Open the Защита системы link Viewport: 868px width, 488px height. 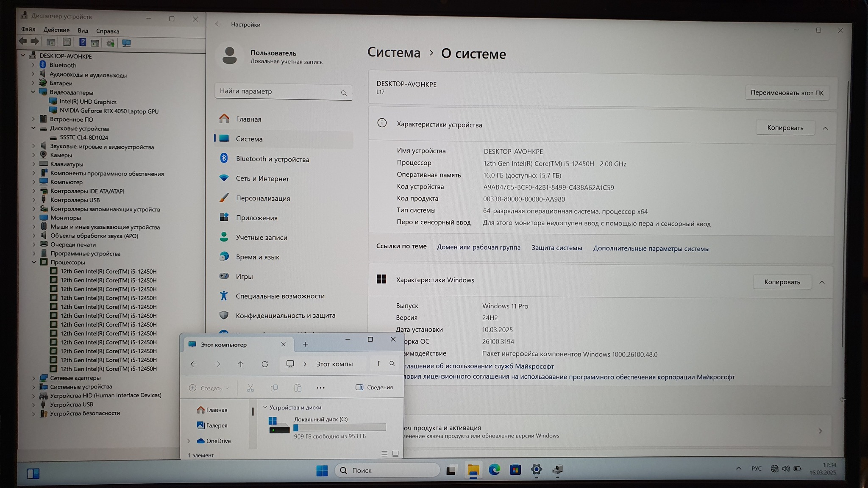(x=556, y=248)
